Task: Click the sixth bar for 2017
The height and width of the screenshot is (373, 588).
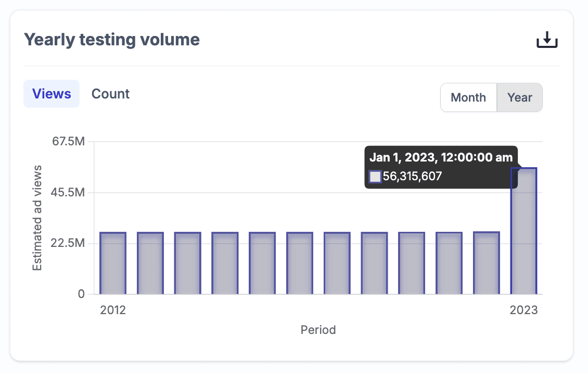Action: click(x=300, y=263)
